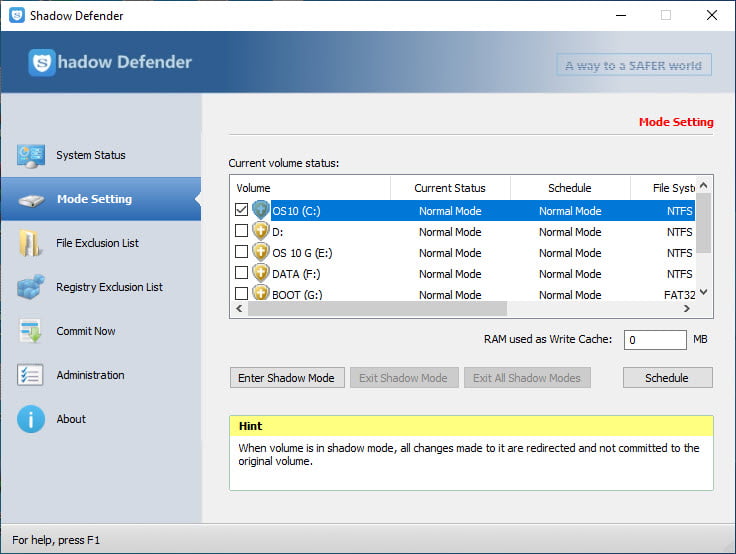This screenshot has width=736, height=554.
Task: Click the Schedule button
Action: click(x=667, y=377)
